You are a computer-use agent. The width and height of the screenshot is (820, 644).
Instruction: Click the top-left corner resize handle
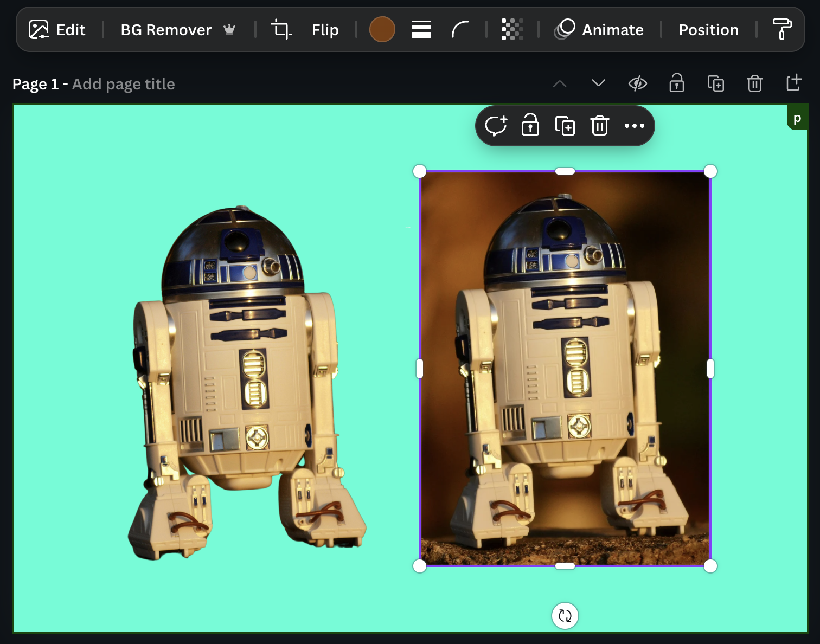tap(420, 171)
